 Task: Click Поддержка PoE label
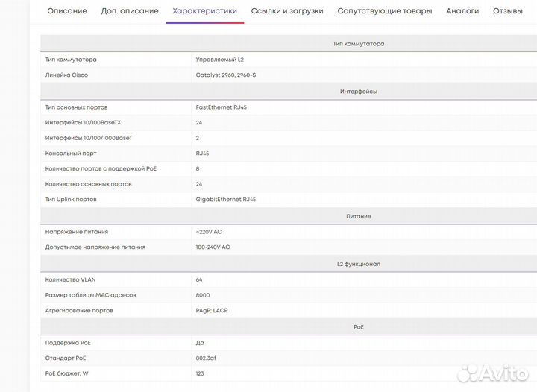(x=68, y=342)
